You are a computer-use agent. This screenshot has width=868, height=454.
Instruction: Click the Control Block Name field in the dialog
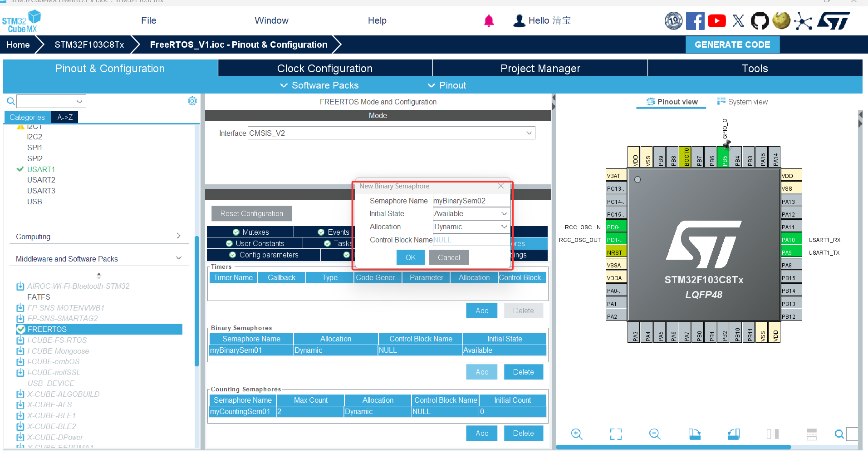click(471, 240)
